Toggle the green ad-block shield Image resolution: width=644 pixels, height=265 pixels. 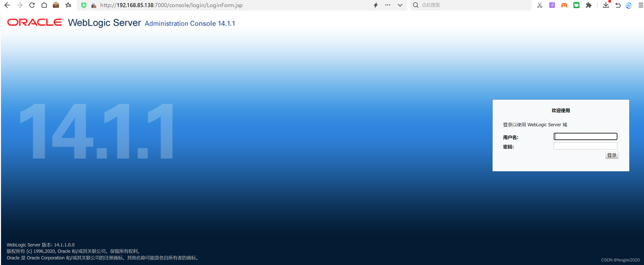pos(84,5)
